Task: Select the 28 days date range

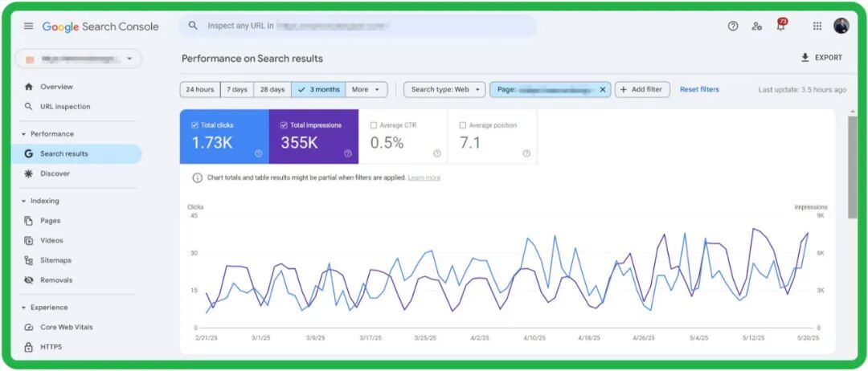Action: click(x=272, y=90)
